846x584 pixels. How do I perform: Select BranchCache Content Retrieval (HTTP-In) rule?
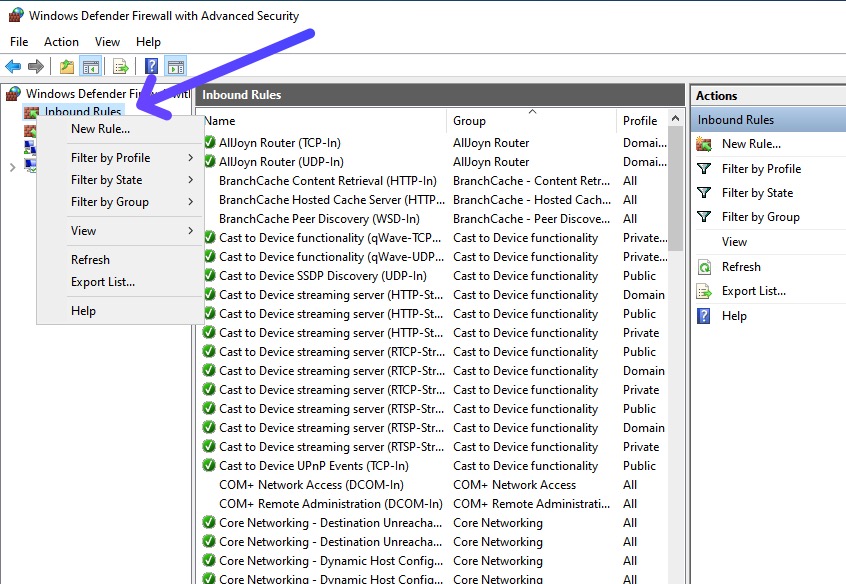pyautogui.click(x=327, y=181)
